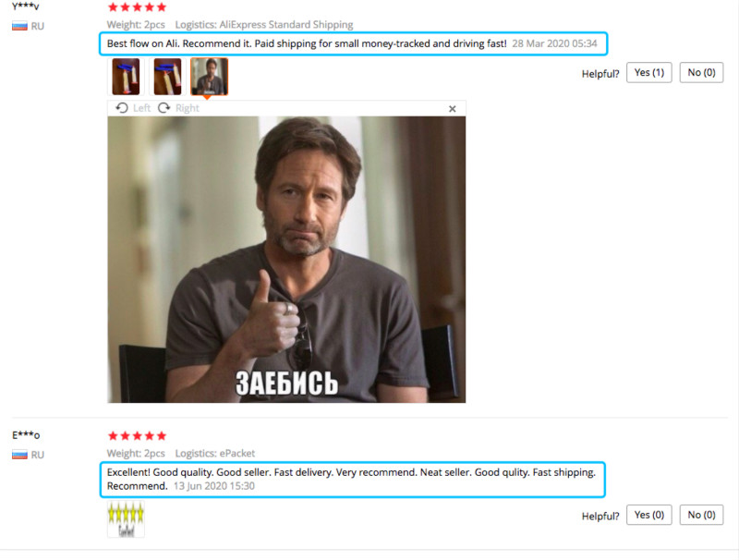Select the highlighted thumbs-up man thumbnail
This screenshot has width=739, height=560.
(x=210, y=77)
